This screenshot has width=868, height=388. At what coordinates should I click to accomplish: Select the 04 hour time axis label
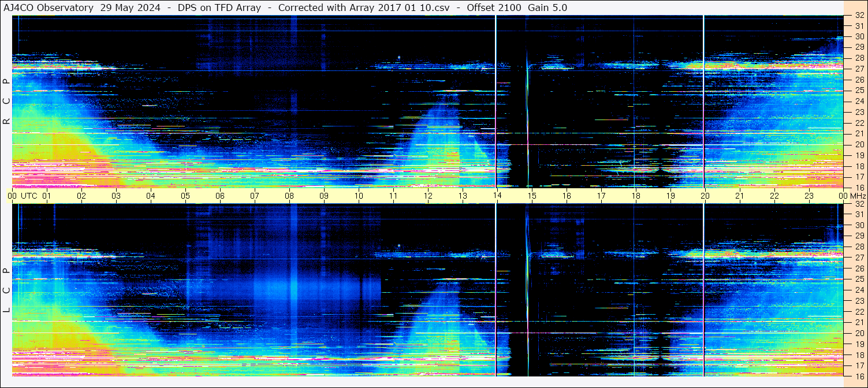pos(151,196)
